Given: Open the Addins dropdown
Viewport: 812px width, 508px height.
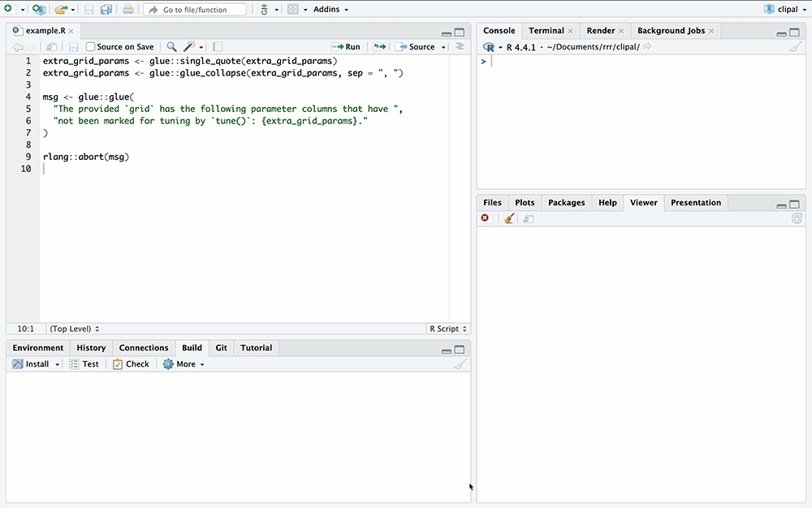Looking at the screenshot, I should click(328, 9).
